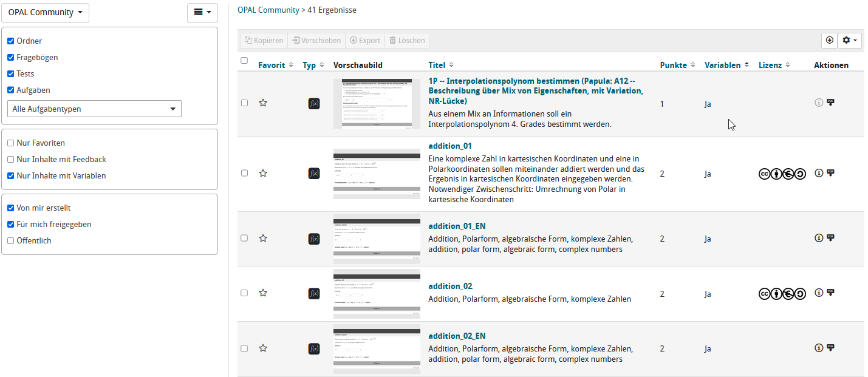Click OPAL Community breadcrumb link

[268, 10]
